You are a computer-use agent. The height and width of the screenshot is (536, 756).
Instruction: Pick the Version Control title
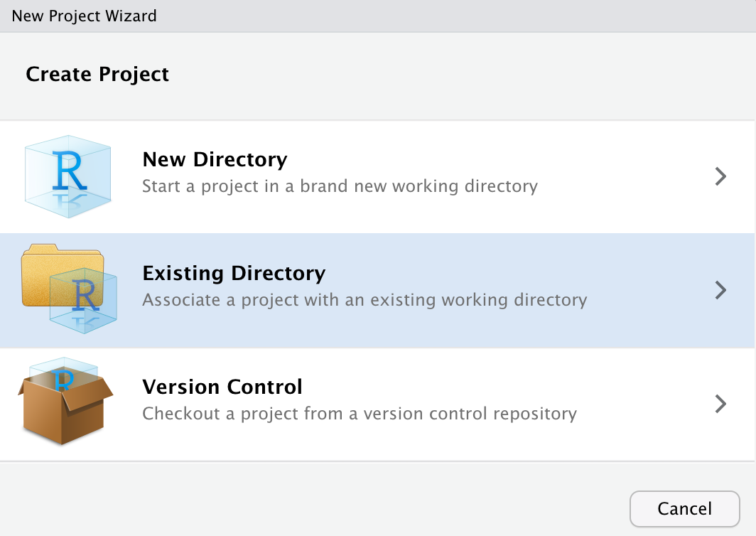coord(222,387)
